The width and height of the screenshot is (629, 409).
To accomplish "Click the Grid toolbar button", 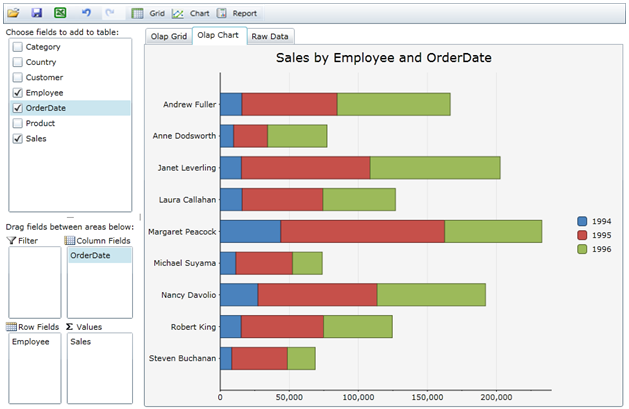I will coord(148,13).
